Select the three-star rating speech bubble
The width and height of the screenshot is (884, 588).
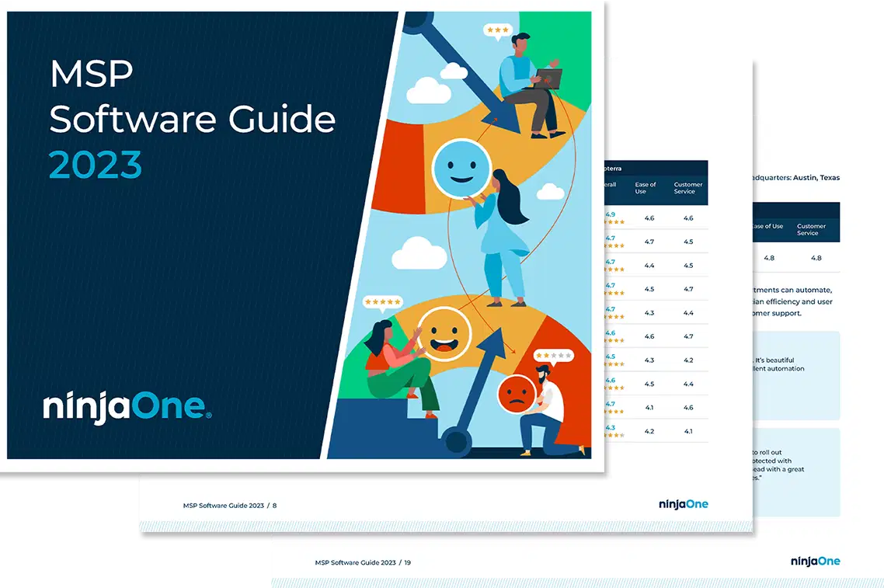point(498,31)
